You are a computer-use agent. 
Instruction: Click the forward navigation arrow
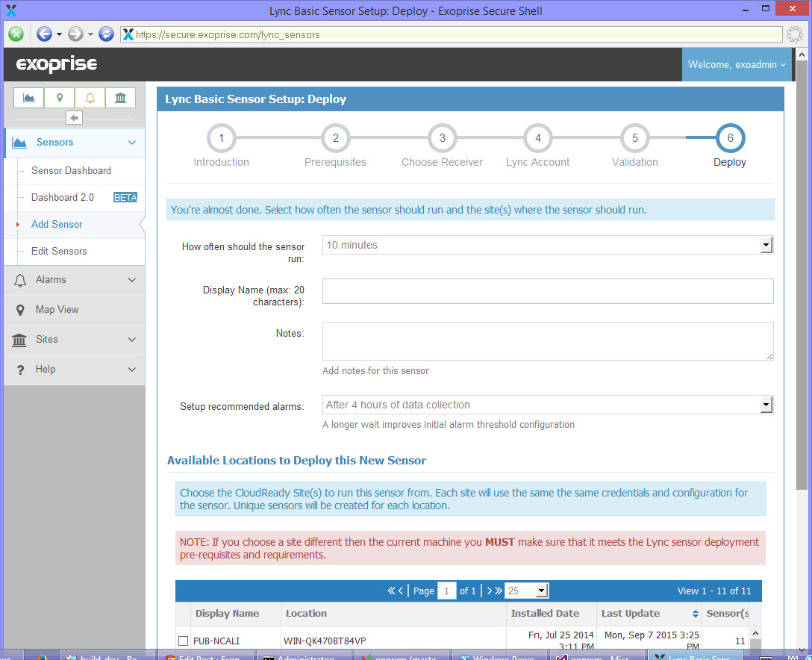click(75, 34)
